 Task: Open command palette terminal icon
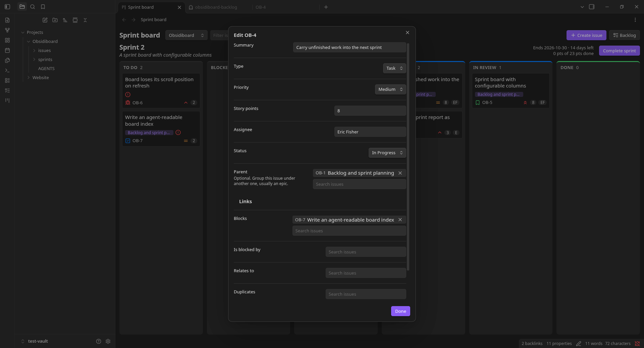(x=7, y=70)
